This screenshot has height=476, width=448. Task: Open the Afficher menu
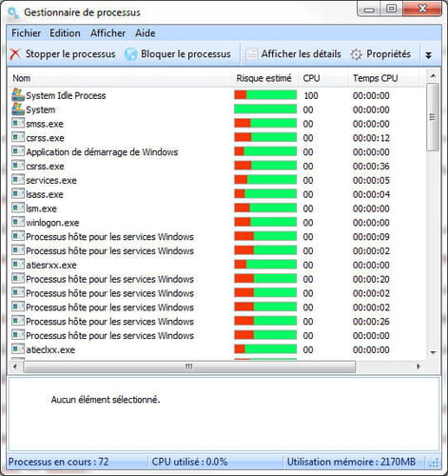107,33
